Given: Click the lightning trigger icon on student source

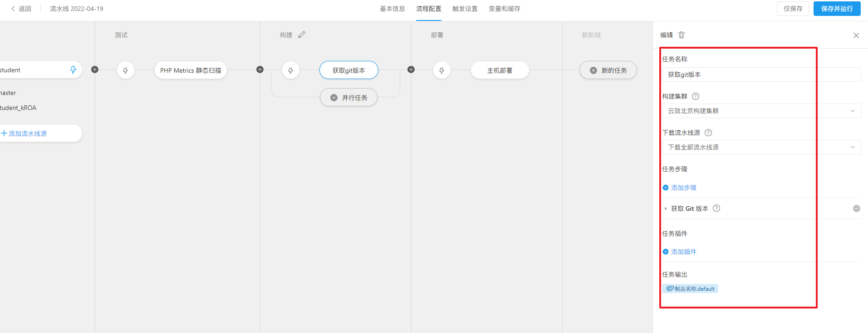Looking at the screenshot, I should 73,70.
